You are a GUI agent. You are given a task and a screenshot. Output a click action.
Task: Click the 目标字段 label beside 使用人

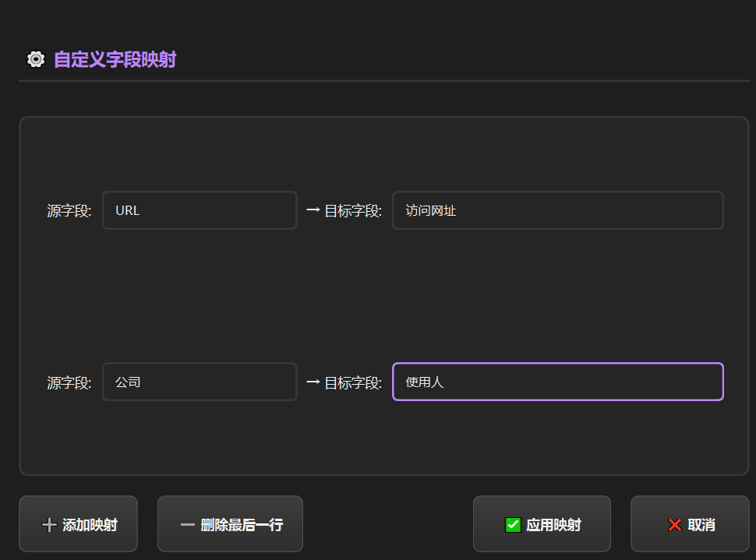click(353, 382)
